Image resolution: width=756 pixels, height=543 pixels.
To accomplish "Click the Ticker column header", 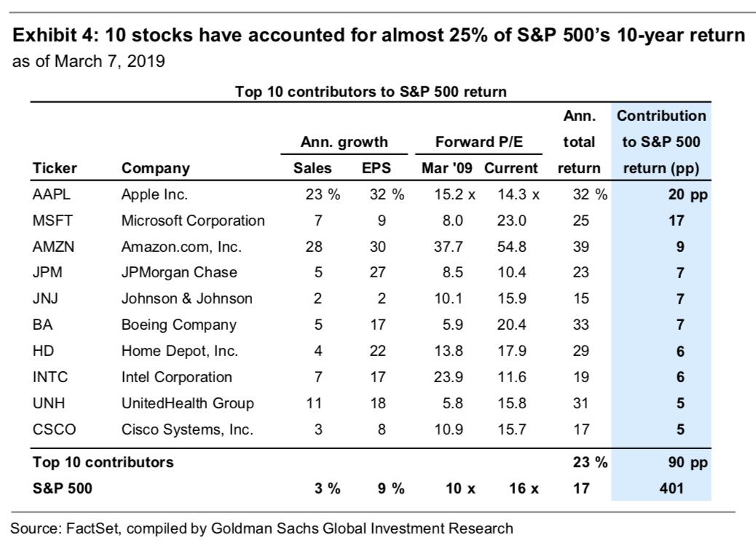I will coord(55,168).
